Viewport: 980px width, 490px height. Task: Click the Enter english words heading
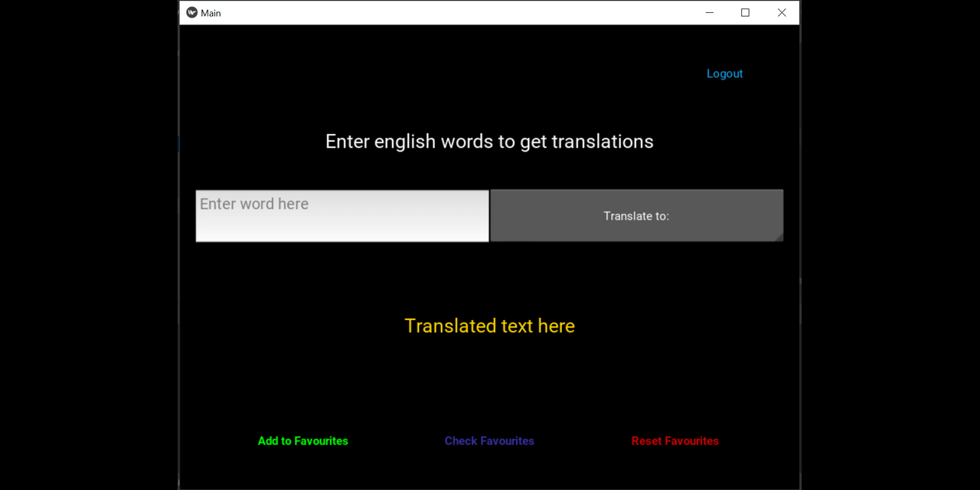(x=489, y=141)
